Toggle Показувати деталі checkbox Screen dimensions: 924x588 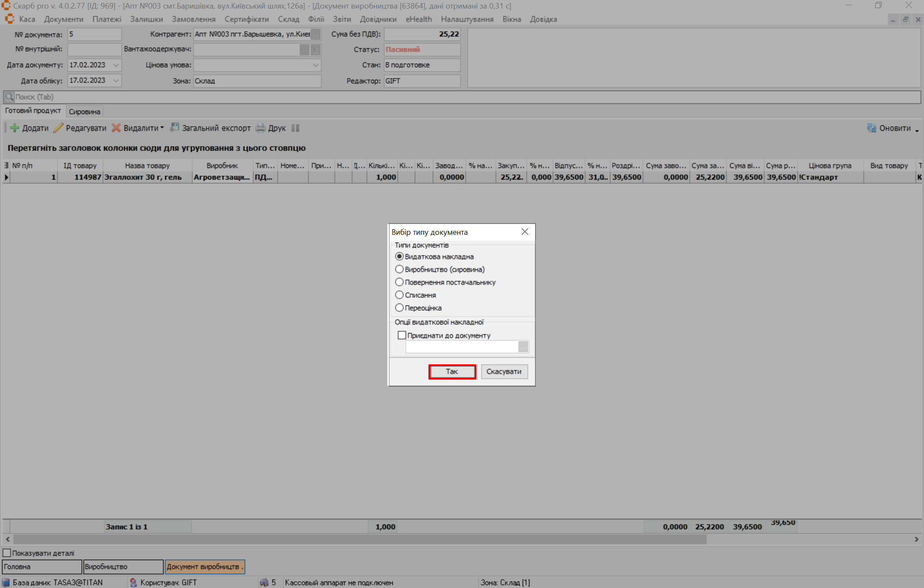click(7, 553)
